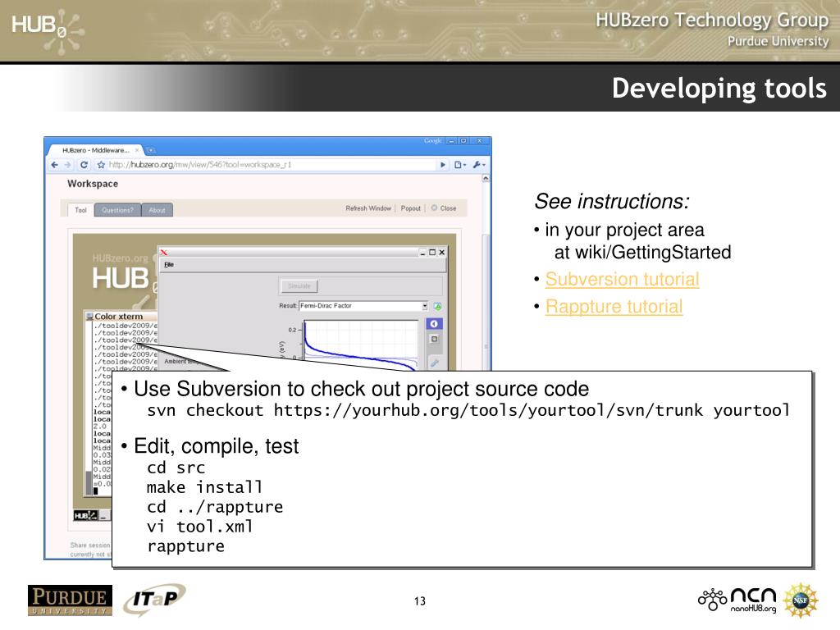Screen dimensions: 840x630
Task: Click the Color xterm title bar icon
Action: [89, 317]
